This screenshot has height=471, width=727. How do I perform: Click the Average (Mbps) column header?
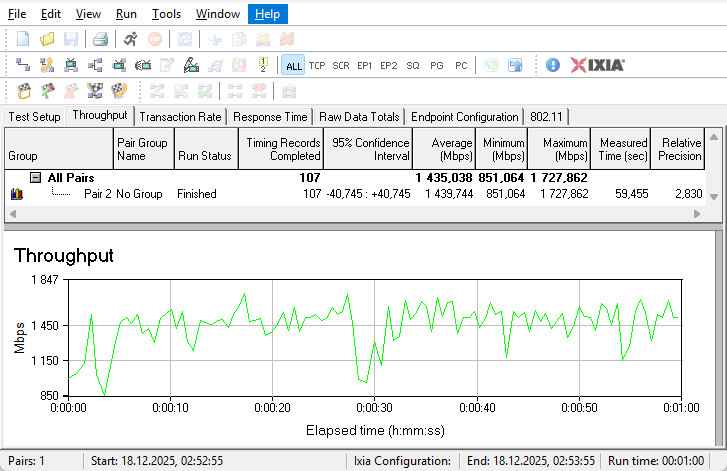[x=443, y=149]
